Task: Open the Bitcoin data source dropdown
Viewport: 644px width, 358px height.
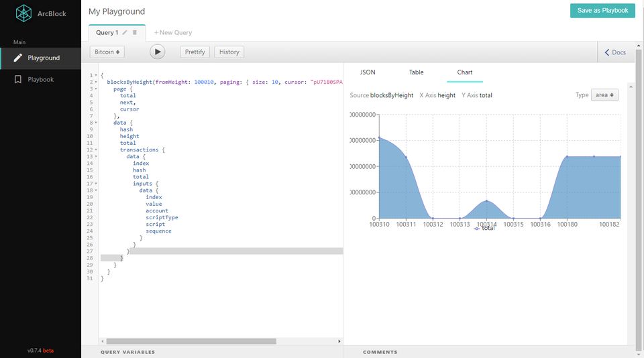Action: tap(107, 52)
